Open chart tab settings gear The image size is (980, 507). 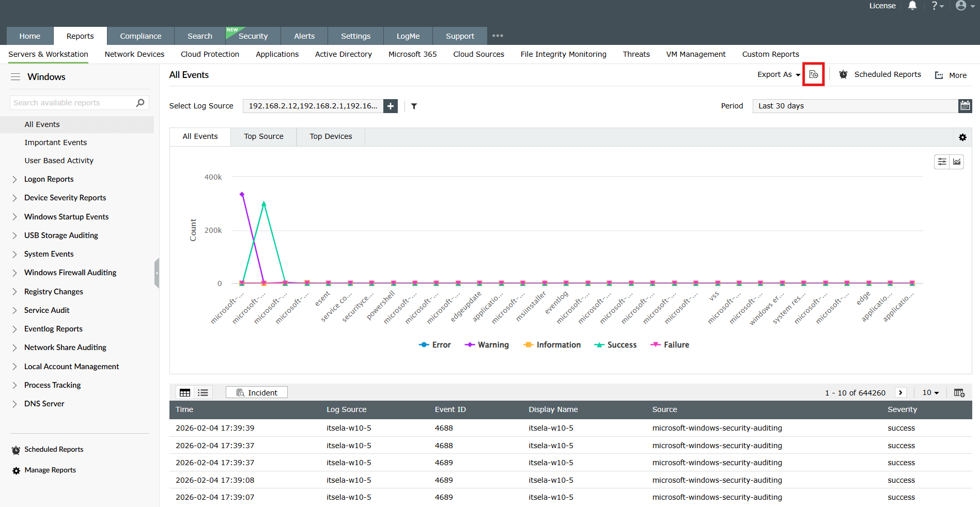(x=962, y=137)
